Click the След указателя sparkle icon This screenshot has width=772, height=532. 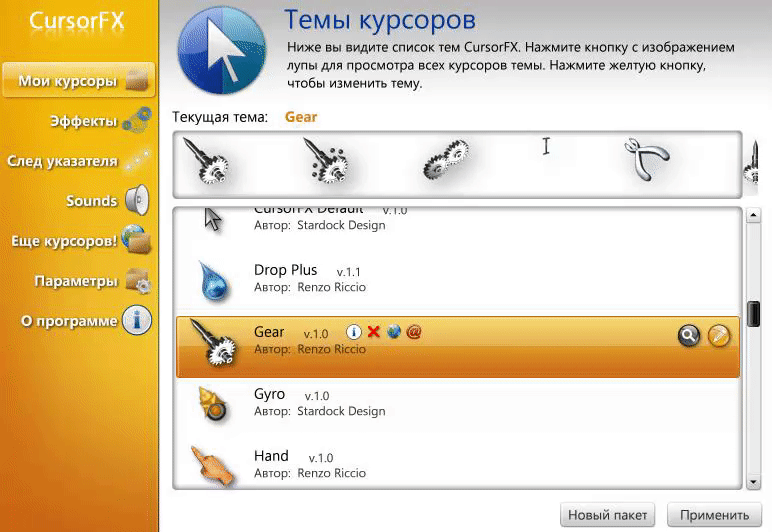[137, 160]
